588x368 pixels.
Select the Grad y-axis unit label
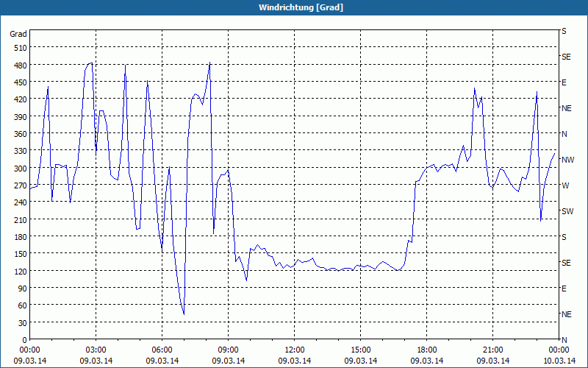[18, 34]
